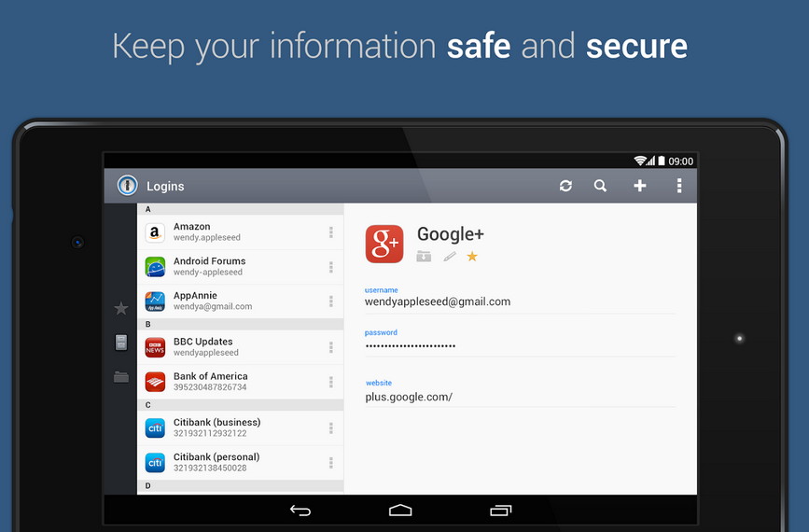Open Amazon row options menu
Image resolution: width=809 pixels, height=532 pixels.
330,232
